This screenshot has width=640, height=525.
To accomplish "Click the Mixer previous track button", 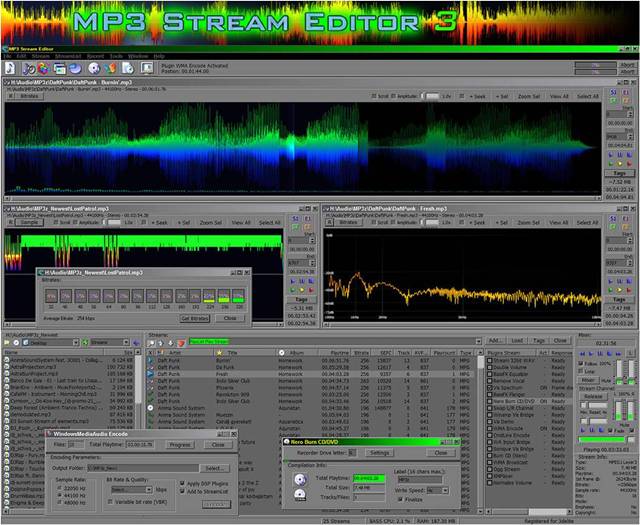I will pos(582,354).
